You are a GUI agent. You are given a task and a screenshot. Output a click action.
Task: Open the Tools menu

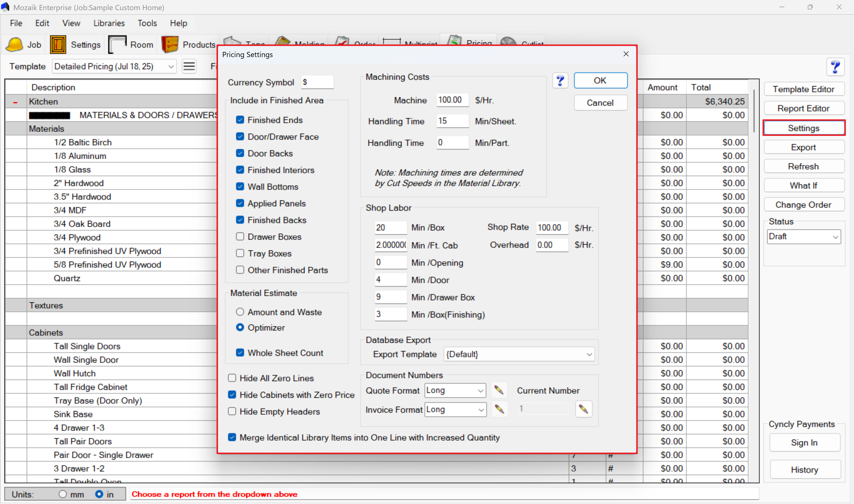coord(147,23)
